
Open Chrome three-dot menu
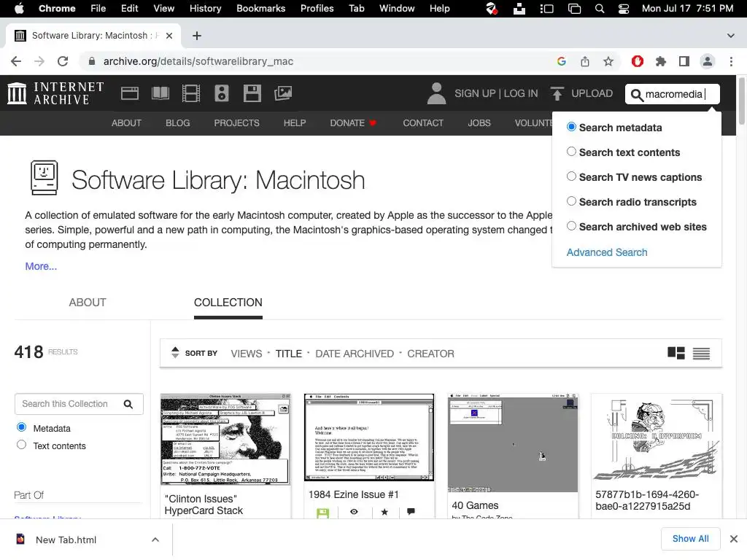pos(731,61)
